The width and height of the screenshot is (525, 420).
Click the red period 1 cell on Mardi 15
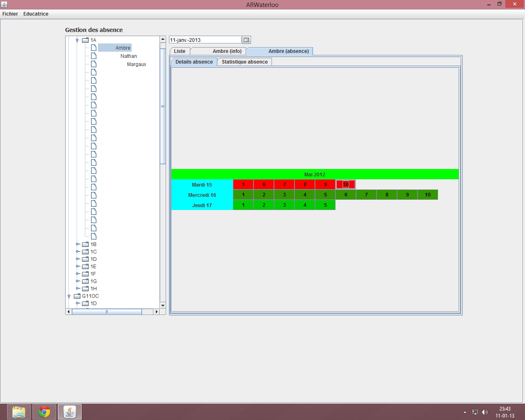(x=243, y=185)
